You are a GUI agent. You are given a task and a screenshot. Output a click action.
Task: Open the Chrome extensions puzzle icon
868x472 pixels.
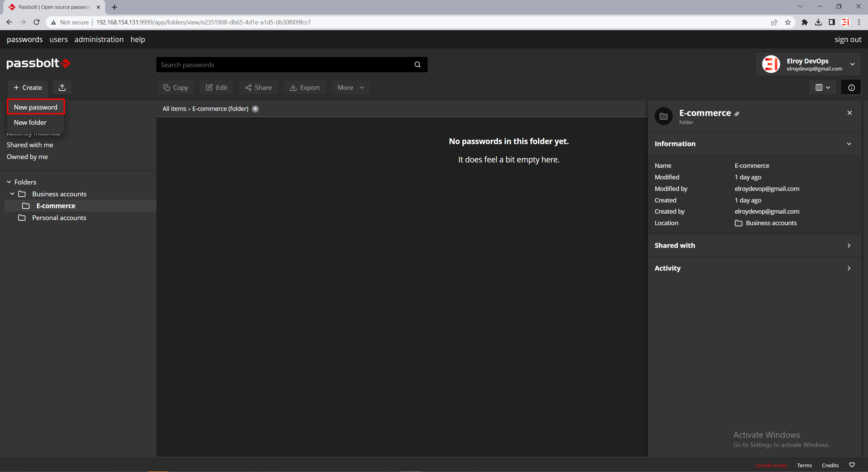[x=805, y=22]
